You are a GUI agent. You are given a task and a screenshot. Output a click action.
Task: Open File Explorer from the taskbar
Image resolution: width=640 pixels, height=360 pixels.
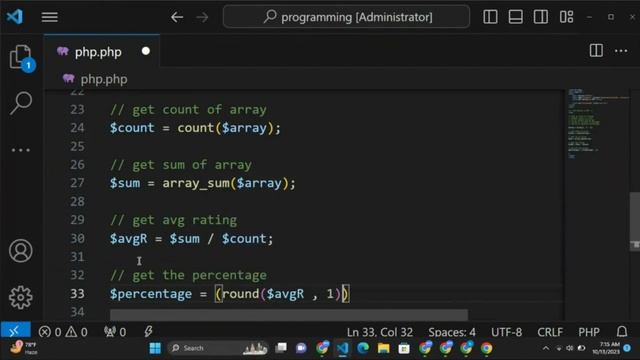point(383,348)
